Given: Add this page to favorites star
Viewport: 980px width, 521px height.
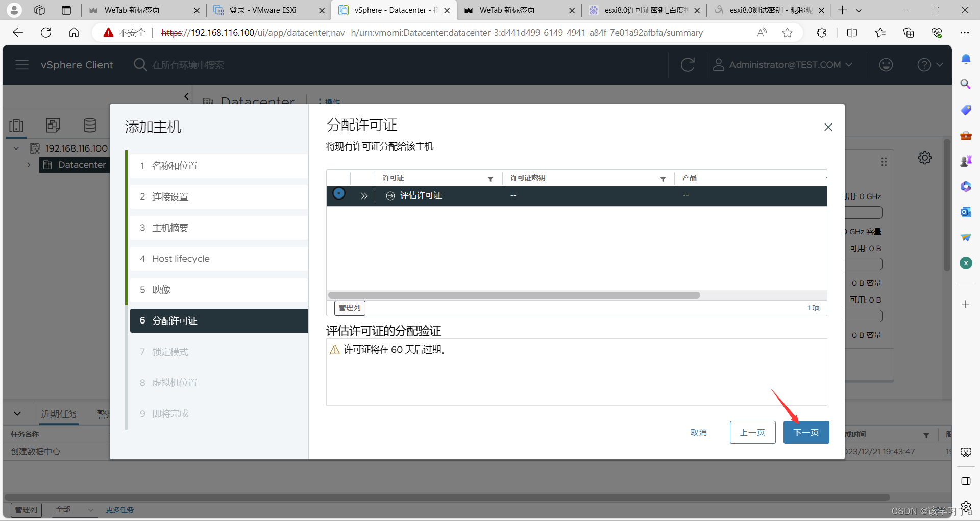Looking at the screenshot, I should point(787,33).
